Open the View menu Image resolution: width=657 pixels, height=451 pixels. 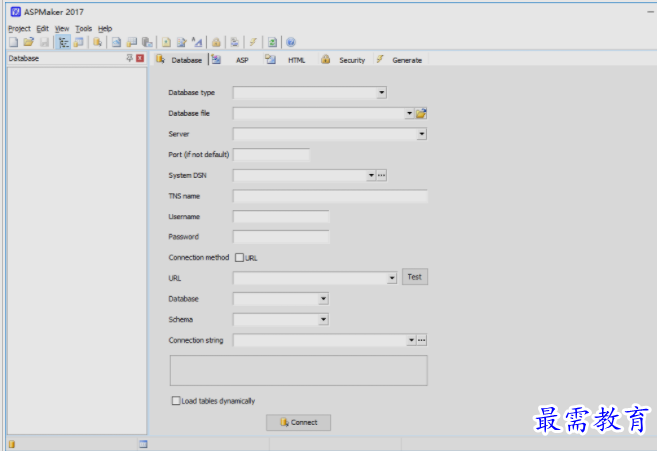pyautogui.click(x=62, y=29)
